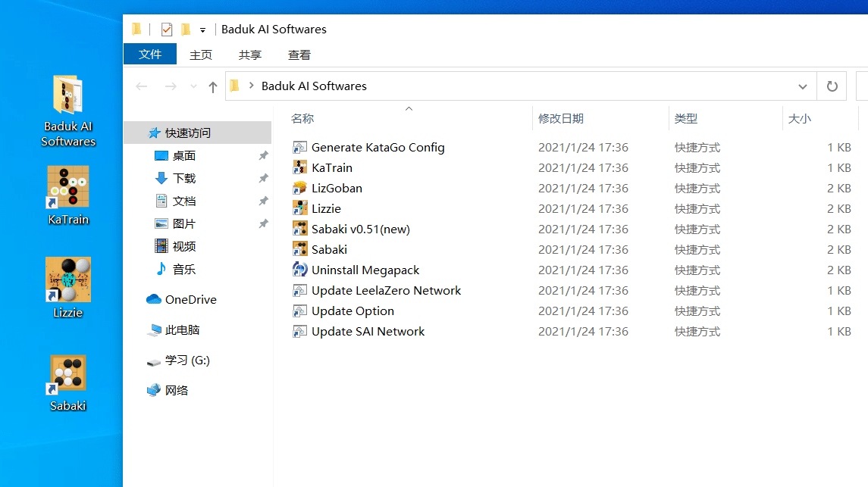
Task: Go up one folder level arrow
Action: click(212, 86)
